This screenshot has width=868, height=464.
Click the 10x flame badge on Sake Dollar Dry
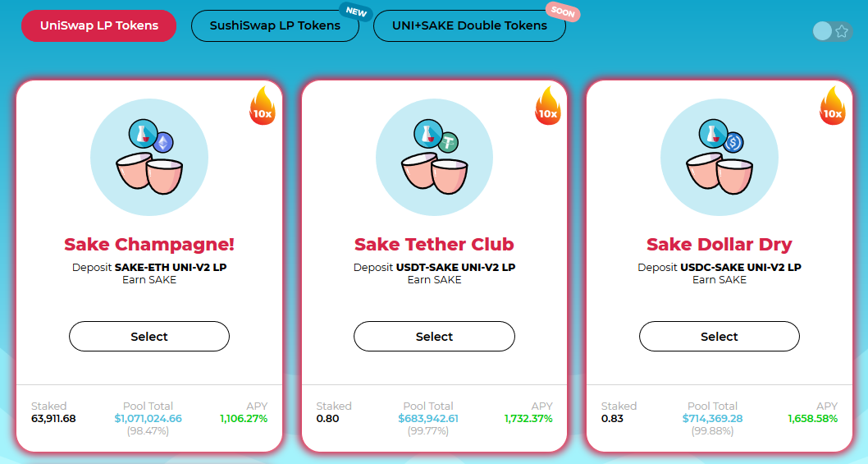coord(832,107)
